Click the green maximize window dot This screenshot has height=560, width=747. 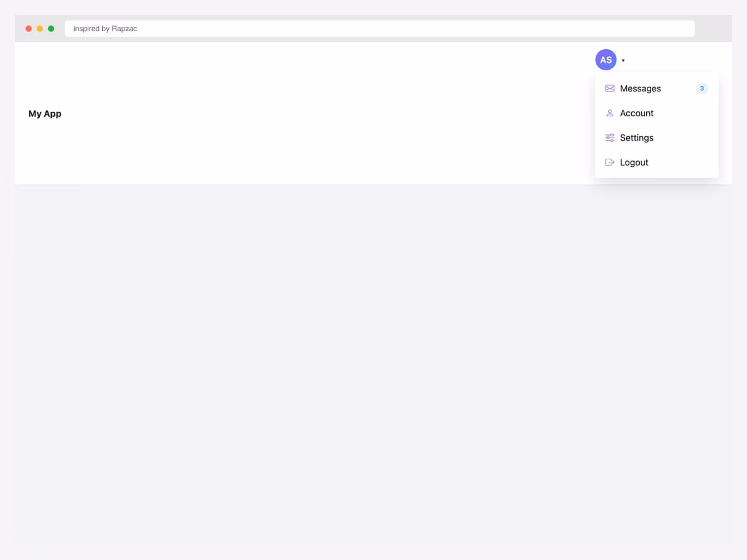pos(51,29)
